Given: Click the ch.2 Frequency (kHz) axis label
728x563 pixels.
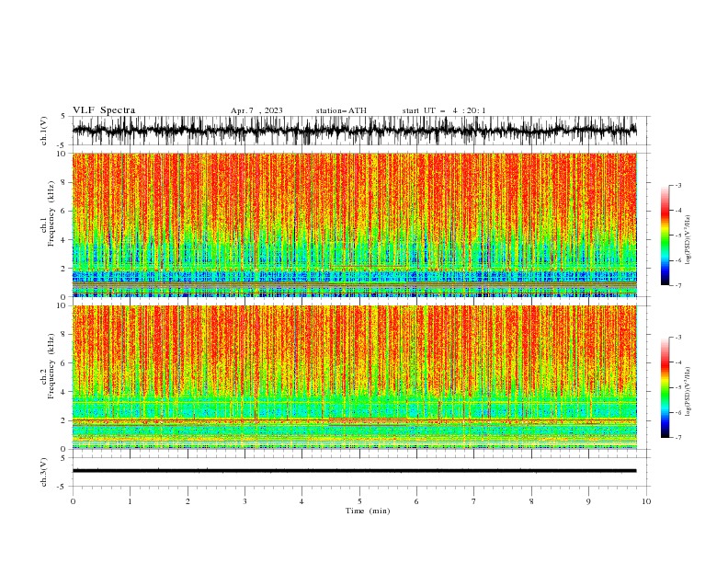Looking at the screenshot, I should coord(48,366).
